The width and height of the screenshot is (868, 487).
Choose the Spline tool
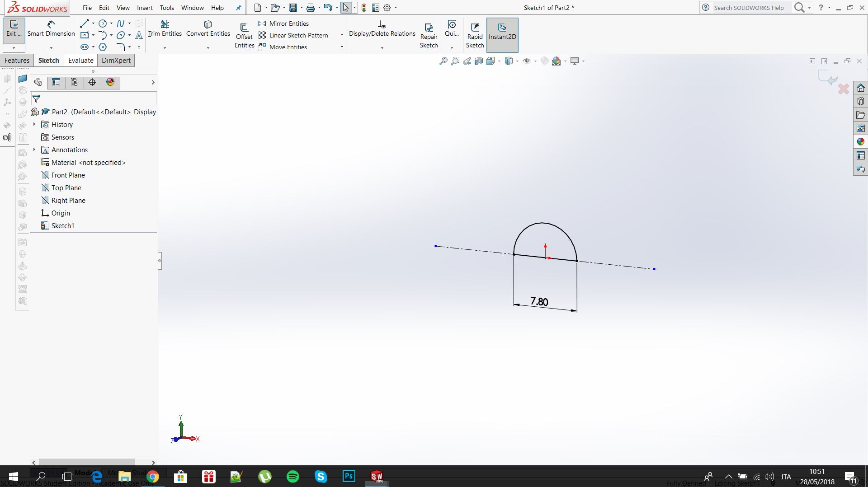[121, 23]
